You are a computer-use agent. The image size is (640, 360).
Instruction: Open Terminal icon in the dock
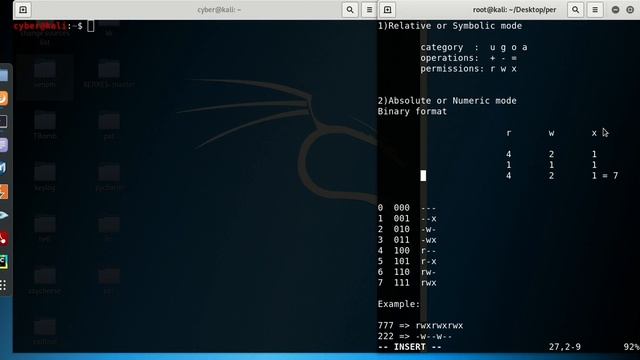pyautogui.click(x=3, y=122)
